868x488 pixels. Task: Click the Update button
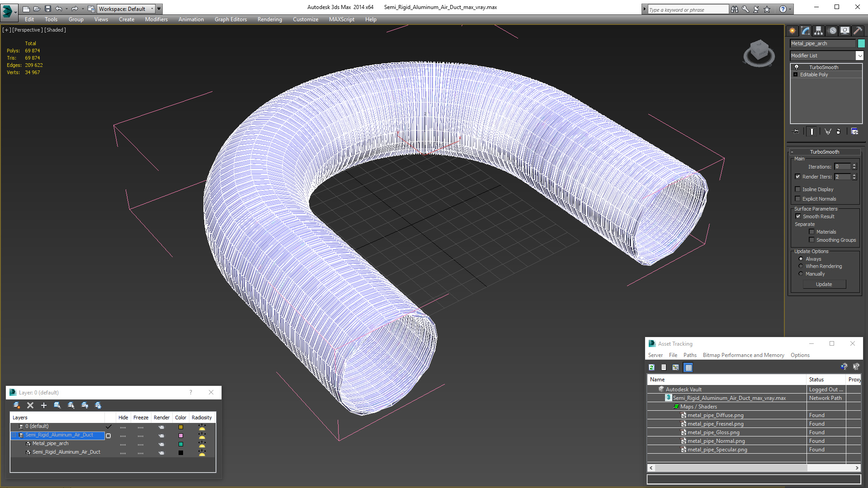pos(824,284)
